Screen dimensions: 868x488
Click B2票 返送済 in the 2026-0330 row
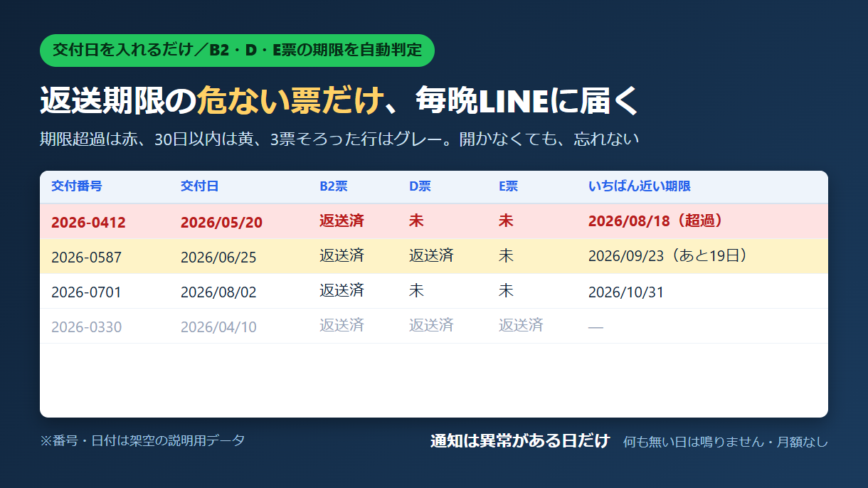(342, 325)
